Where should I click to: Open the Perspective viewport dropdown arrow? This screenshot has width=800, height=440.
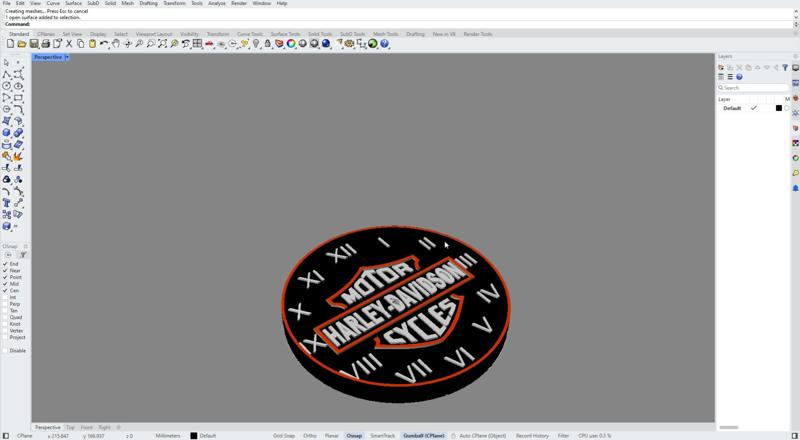click(x=67, y=57)
